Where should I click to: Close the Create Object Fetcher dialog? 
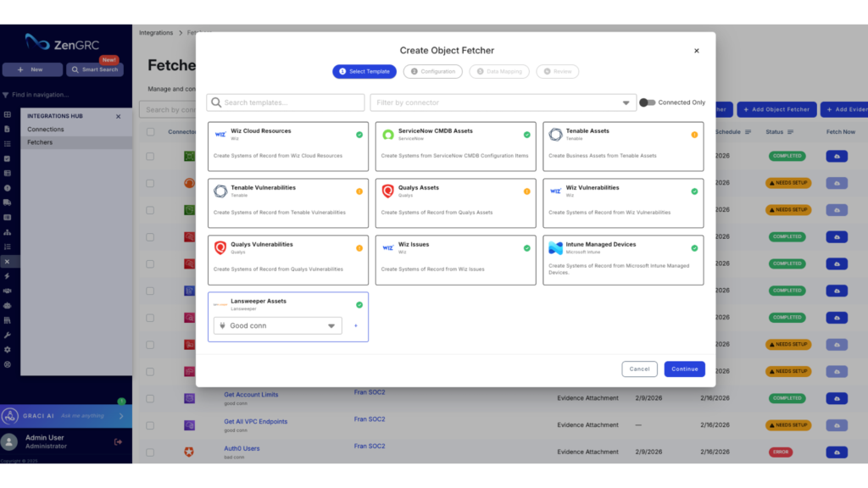pos(697,51)
